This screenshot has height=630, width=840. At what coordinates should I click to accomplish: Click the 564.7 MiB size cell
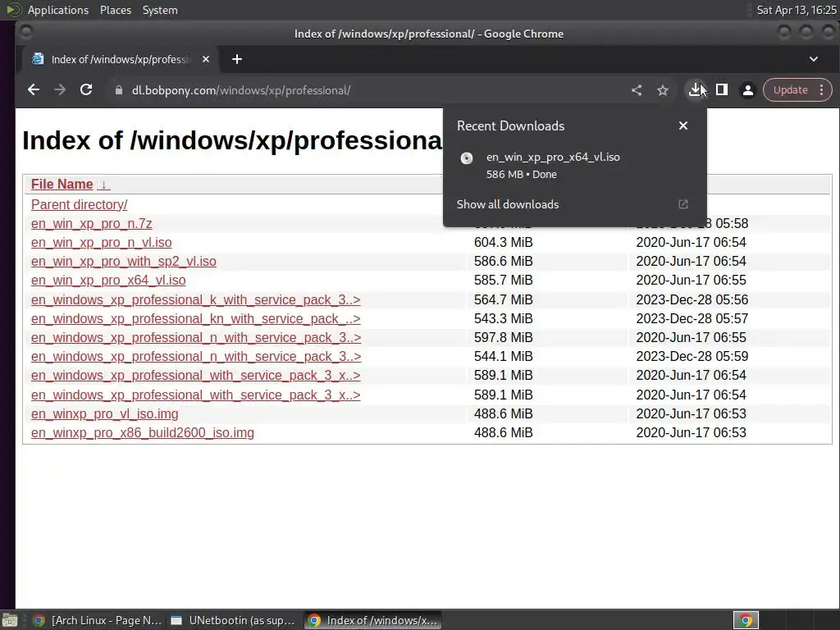(503, 300)
